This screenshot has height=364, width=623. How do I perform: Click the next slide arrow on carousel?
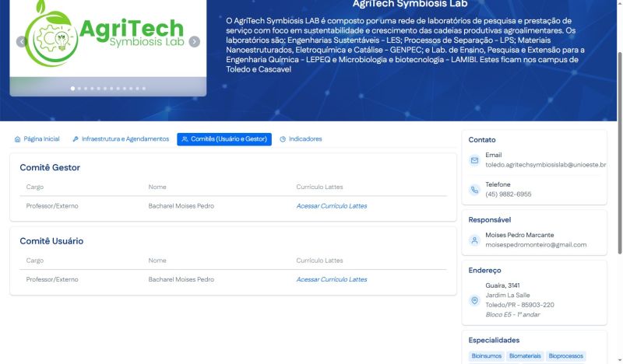point(195,42)
